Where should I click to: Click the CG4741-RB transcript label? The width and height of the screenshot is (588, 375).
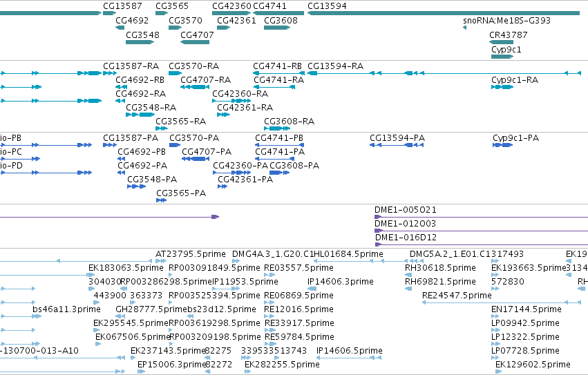pos(278,66)
